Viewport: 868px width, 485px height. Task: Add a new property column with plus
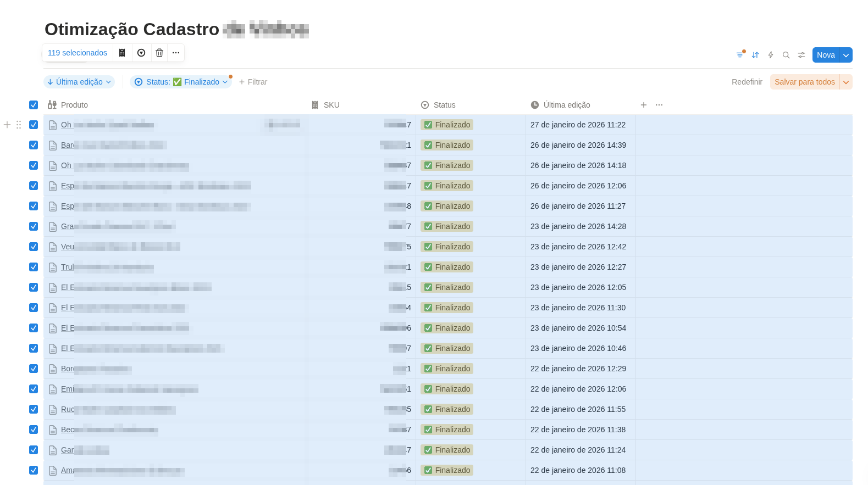[644, 105]
